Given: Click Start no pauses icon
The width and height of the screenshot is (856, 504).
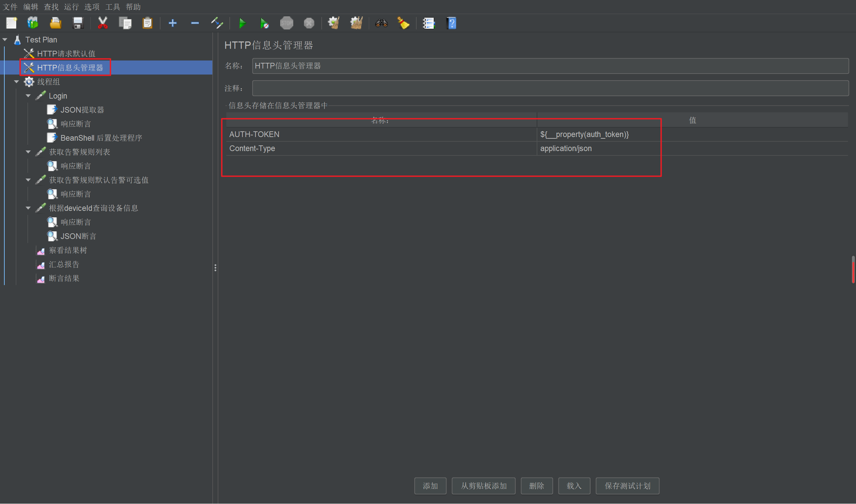Looking at the screenshot, I should [264, 23].
